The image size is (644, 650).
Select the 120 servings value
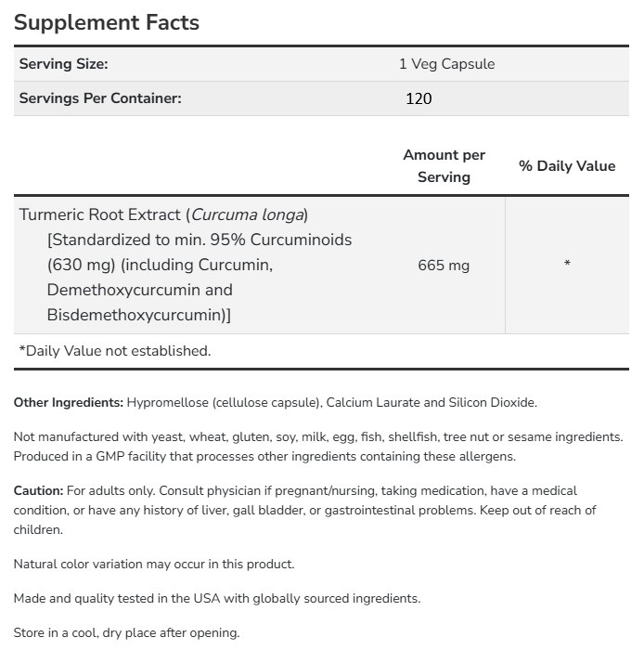click(x=419, y=97)
